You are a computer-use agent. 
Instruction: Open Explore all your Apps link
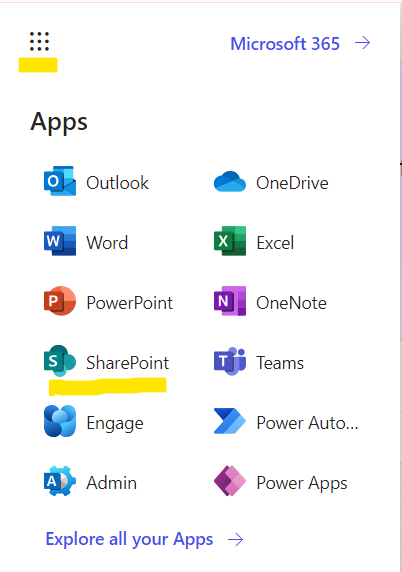click(129, 539)
